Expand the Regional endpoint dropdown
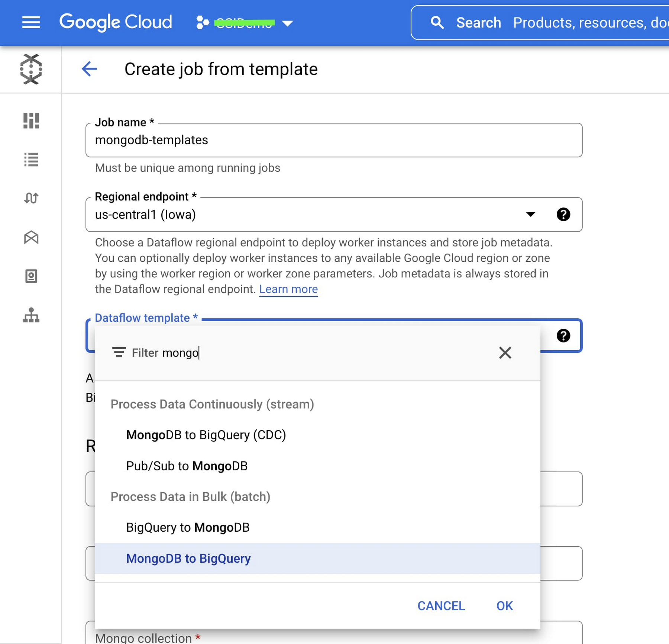Screen dimensions: 669x644 click(x=530, y=215)
